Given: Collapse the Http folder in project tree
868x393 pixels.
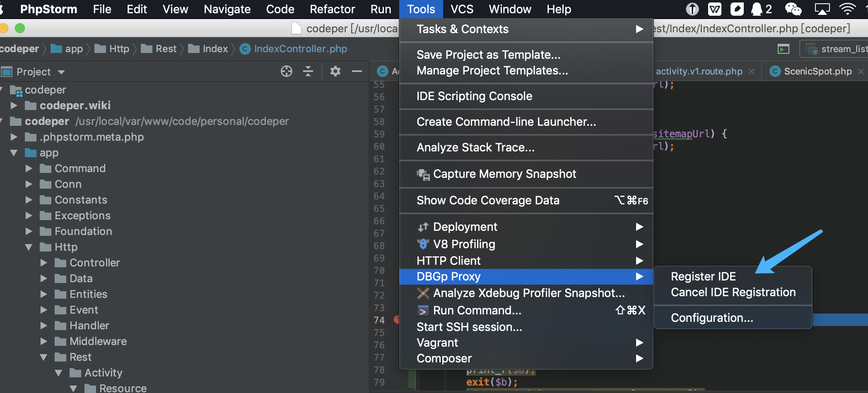Looking at the screenshot, I should (29, 247).
